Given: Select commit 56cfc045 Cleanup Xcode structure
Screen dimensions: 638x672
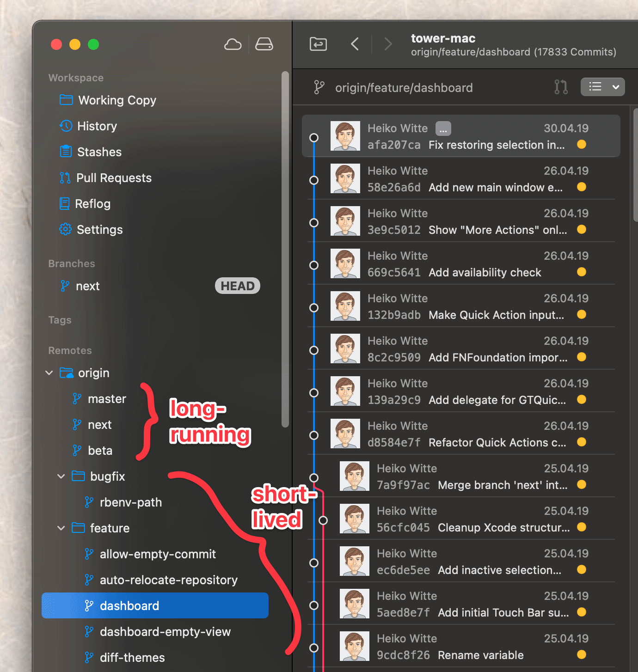Looking at the screenshot, I should [x=461, y=519].
